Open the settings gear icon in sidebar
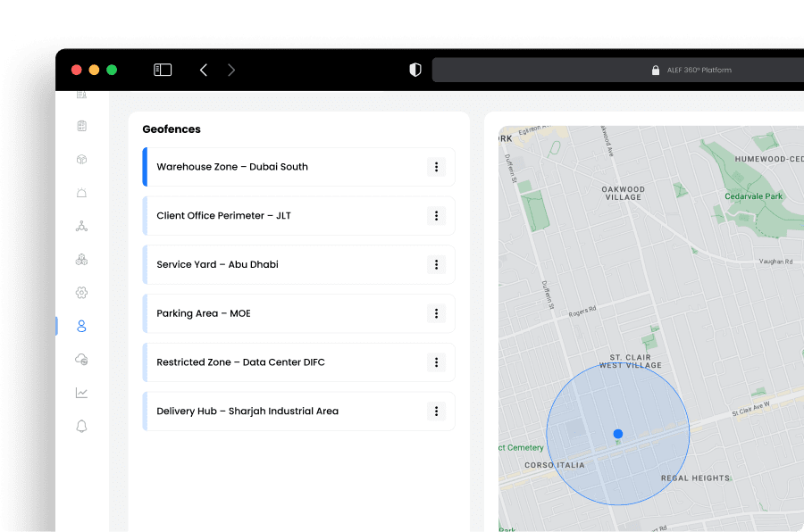This screenshot has width=804, height=532. tap(81, 293)
